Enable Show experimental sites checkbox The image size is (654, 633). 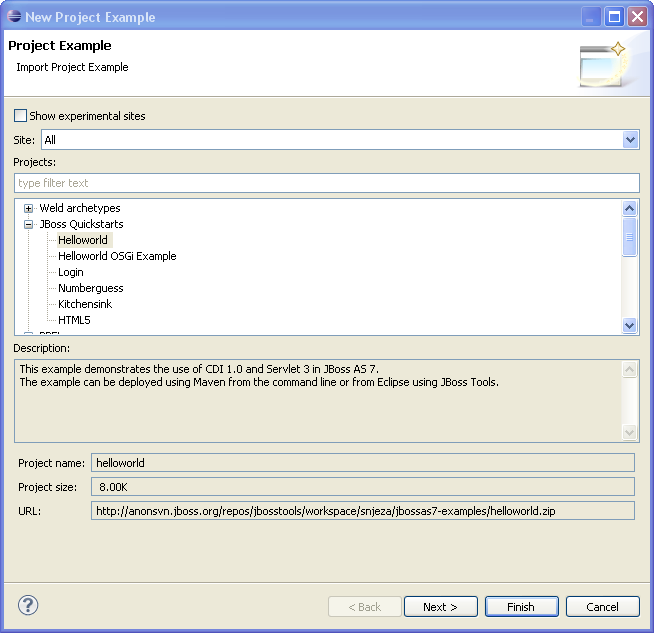pyautogui.click(x=21, y=116)
